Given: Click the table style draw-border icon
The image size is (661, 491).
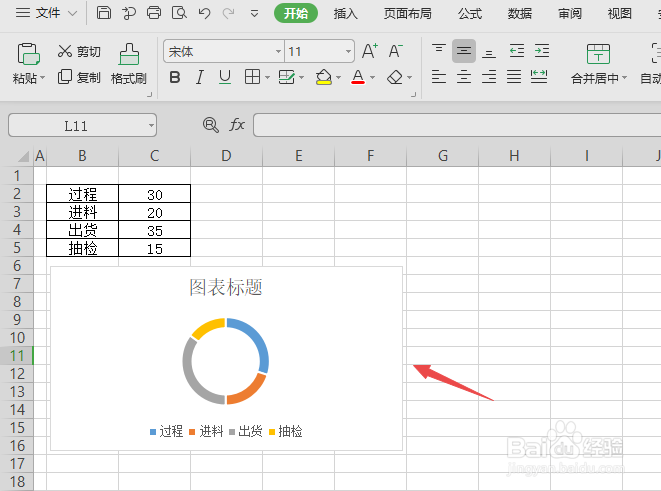Looking at the screenshot, I should 287,77.
